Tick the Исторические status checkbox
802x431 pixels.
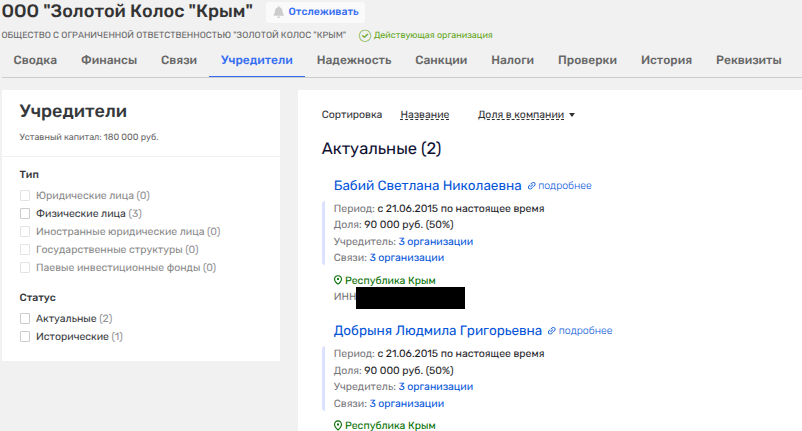tap(26, 336)
